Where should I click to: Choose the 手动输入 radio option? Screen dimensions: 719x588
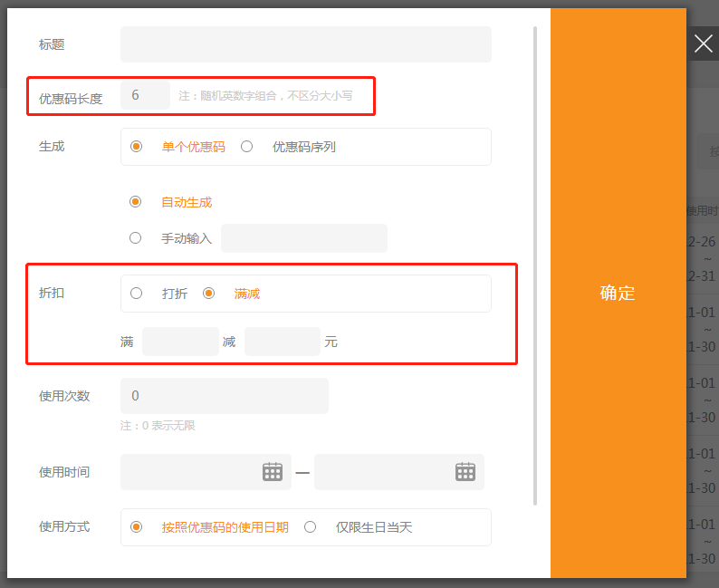pos(136,238)
